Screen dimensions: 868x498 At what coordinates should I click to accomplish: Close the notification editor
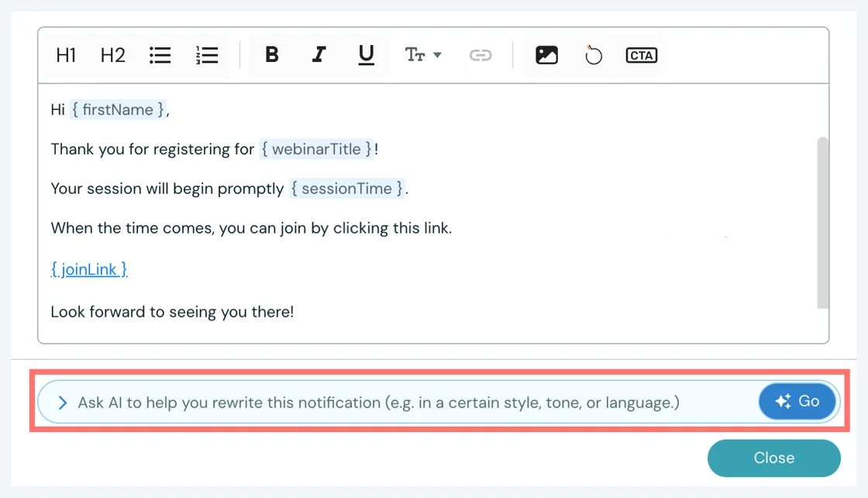774,458
